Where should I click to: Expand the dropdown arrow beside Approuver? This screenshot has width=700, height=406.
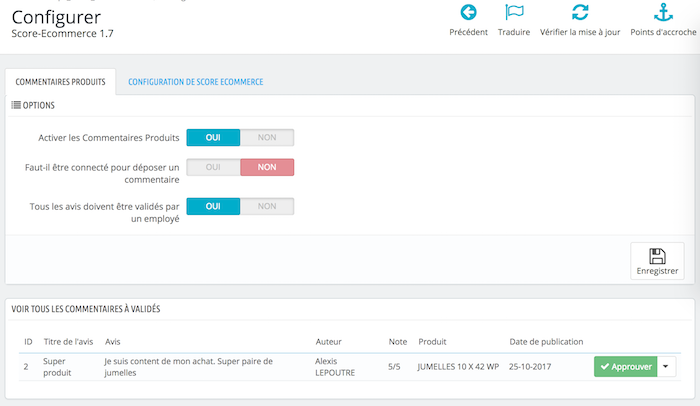(x=666, y=366)
